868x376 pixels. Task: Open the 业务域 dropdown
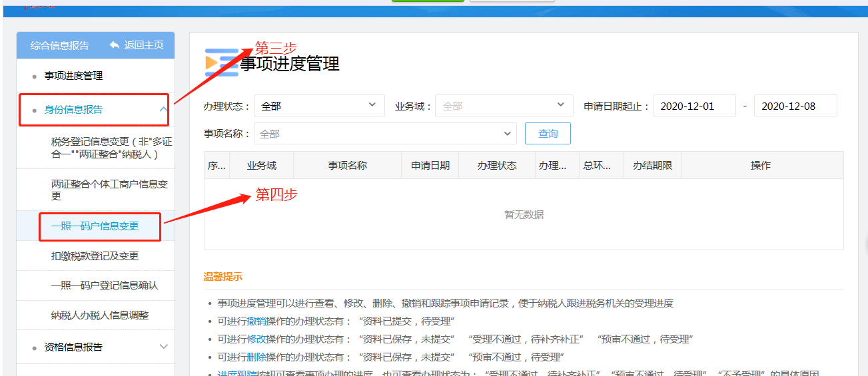coord(504,106)
